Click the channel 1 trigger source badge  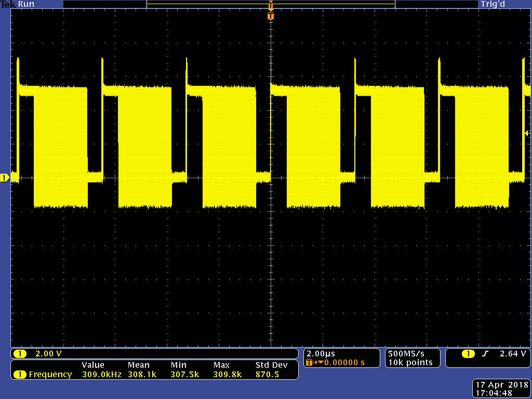point(468,354)
